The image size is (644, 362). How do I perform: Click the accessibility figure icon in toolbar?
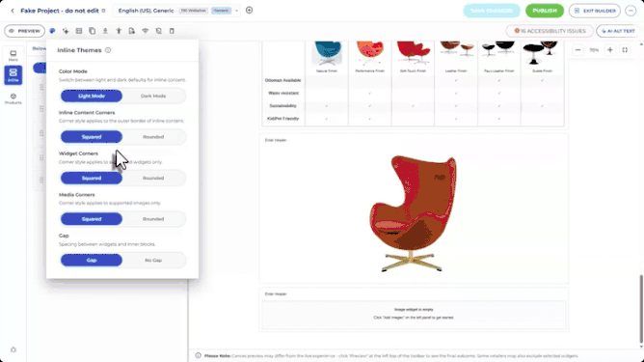[119, 31]
